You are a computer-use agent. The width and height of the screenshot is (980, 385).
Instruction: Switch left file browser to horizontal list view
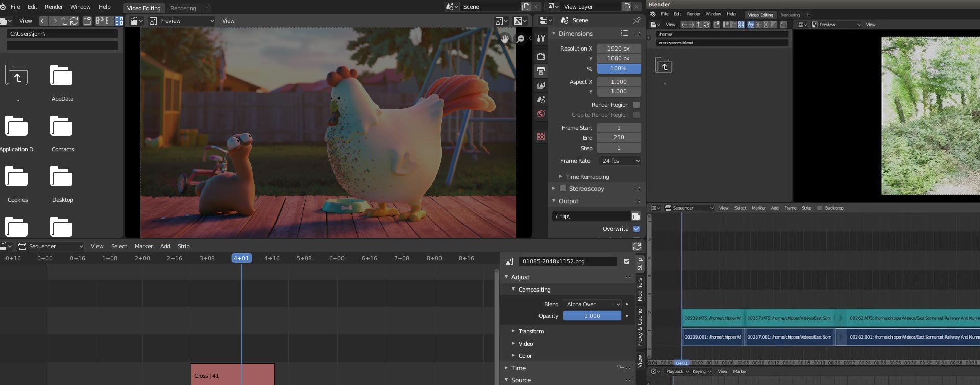tap(110, 21)
